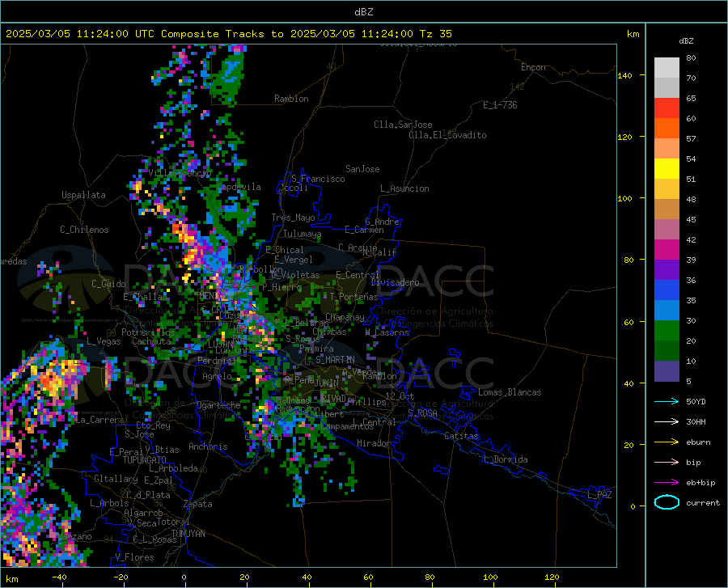Click the 'E_1-736' map label
Image resolution: width=728 pixels, height=588 pixels.
pyautogui.click(x=500, y=105)
